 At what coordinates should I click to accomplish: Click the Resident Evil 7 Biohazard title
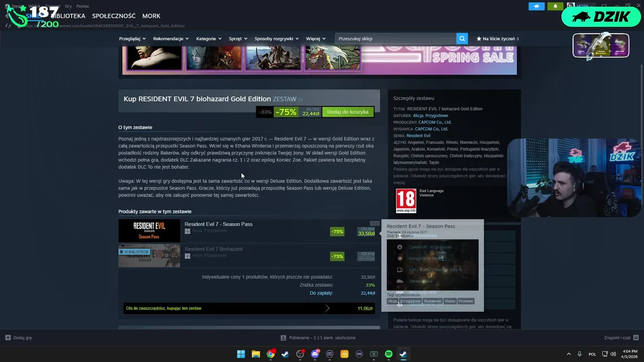tap(213, 249)
